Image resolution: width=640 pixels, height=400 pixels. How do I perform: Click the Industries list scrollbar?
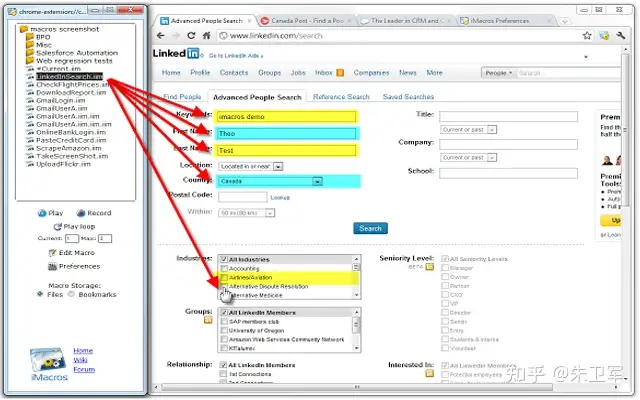coord(356,277)
